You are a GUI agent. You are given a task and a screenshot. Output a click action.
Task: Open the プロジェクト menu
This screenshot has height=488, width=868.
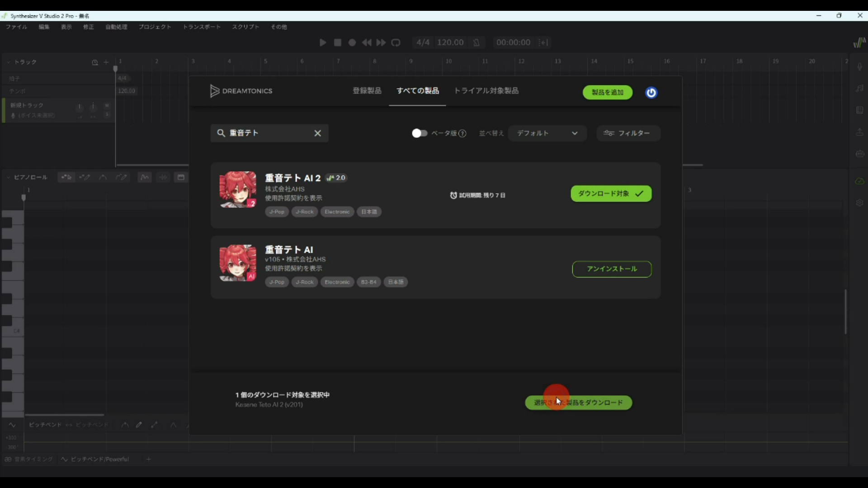coord(155,27)
